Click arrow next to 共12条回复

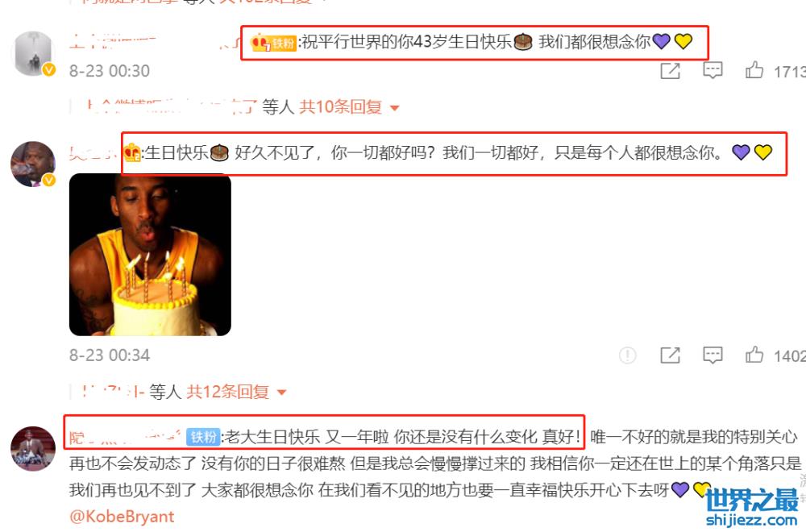pos(281,393)
